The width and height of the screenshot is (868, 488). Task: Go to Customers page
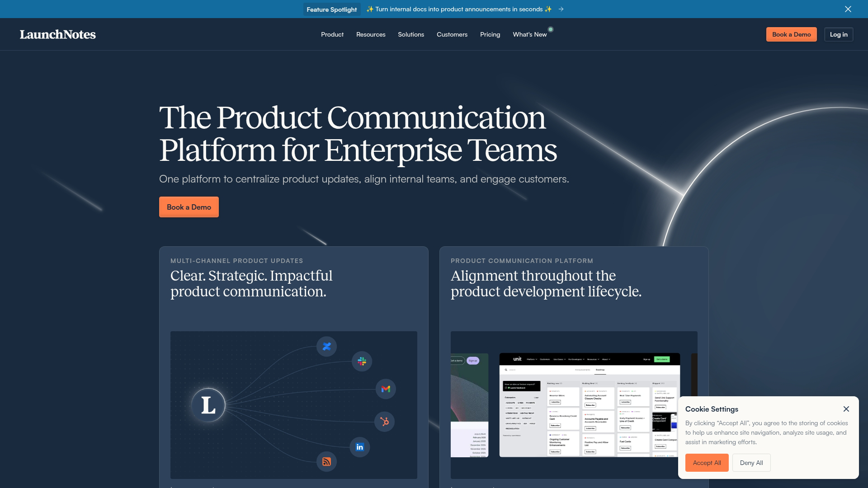(452, 34)
